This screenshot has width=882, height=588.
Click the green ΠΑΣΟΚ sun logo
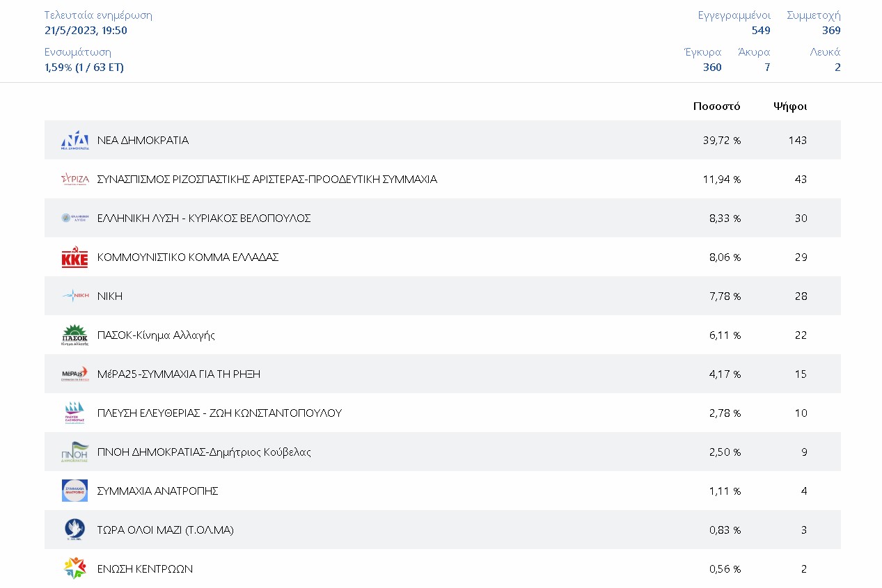tap(74, 335)
